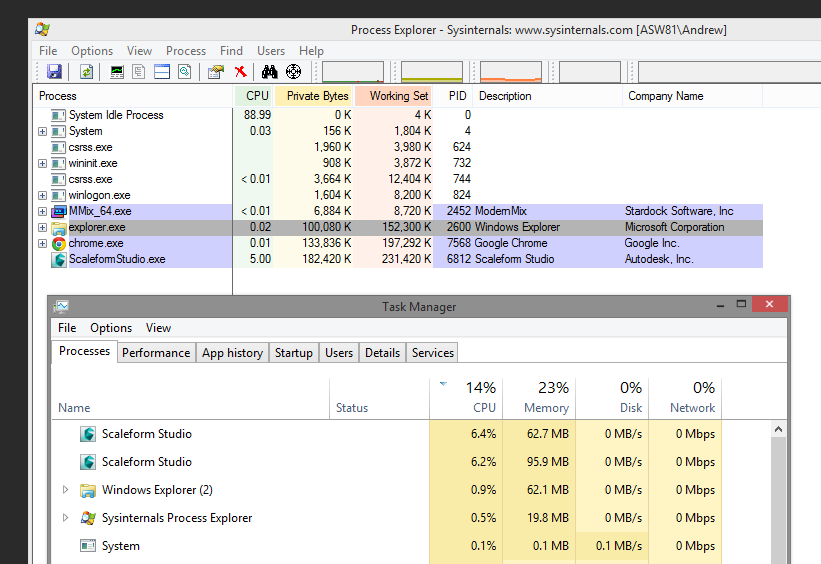Screen dimensions: 821x564
Task: Click the CPU usage mini graph in toolbar
Action: (x=353, y=72)
